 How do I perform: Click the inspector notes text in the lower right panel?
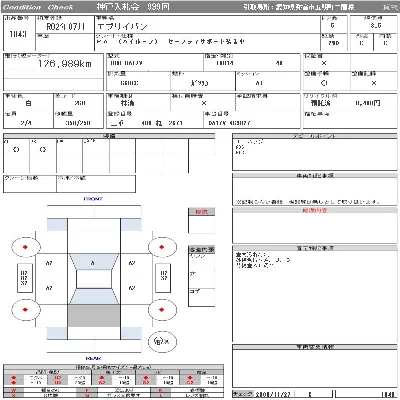[263, 260]
